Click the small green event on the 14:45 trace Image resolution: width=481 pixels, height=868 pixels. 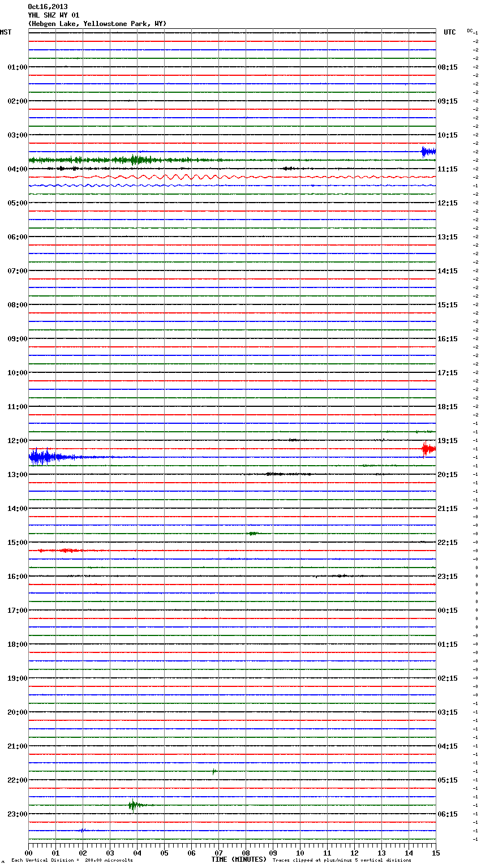point(252,534)
